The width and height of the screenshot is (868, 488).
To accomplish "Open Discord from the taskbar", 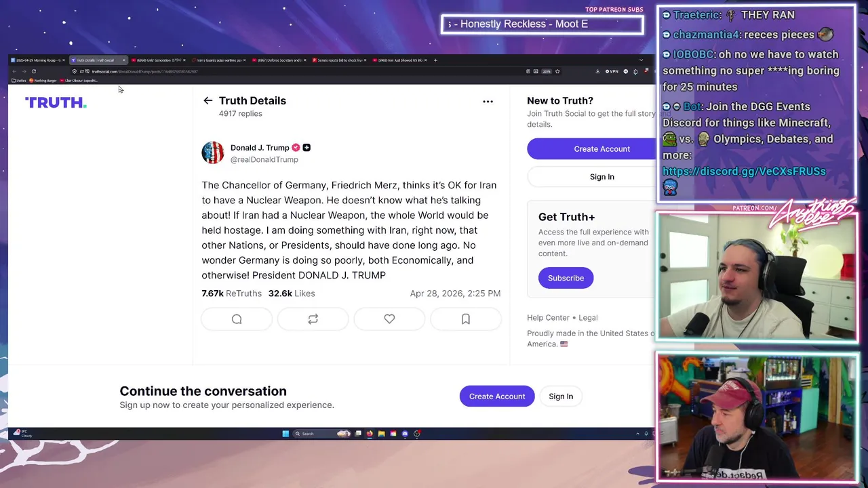I will (405, 434).
